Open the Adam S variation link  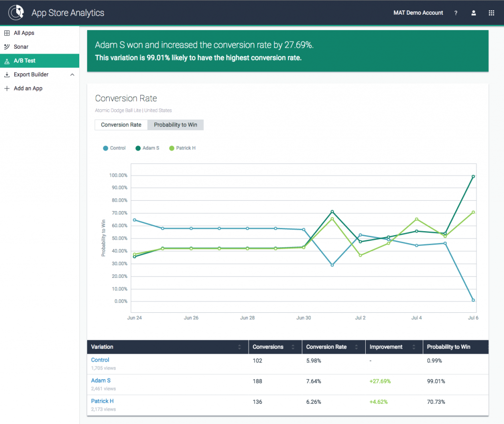[100, 380]
